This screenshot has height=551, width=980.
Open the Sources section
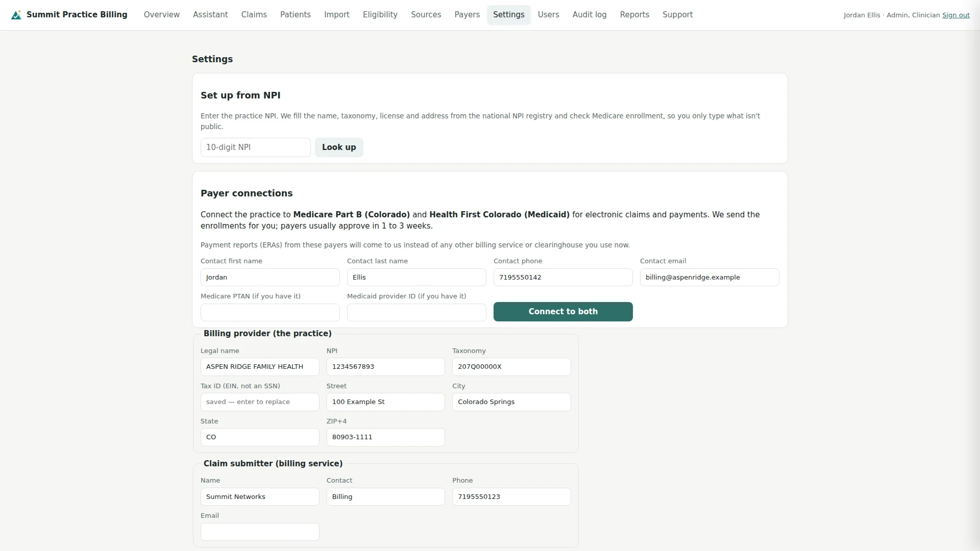coord(426,15)
